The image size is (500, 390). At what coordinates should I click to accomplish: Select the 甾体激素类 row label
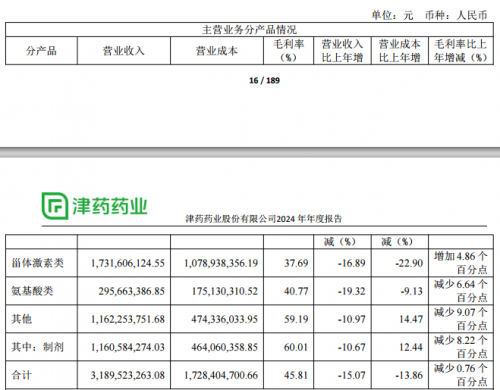(x=37, y=263)
